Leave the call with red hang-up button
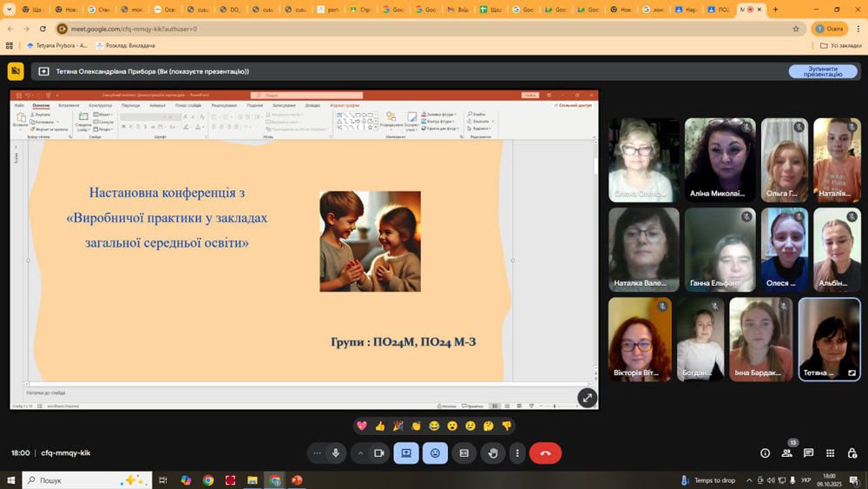This screenshot has height=489, width=868. (x=545, y=453)
